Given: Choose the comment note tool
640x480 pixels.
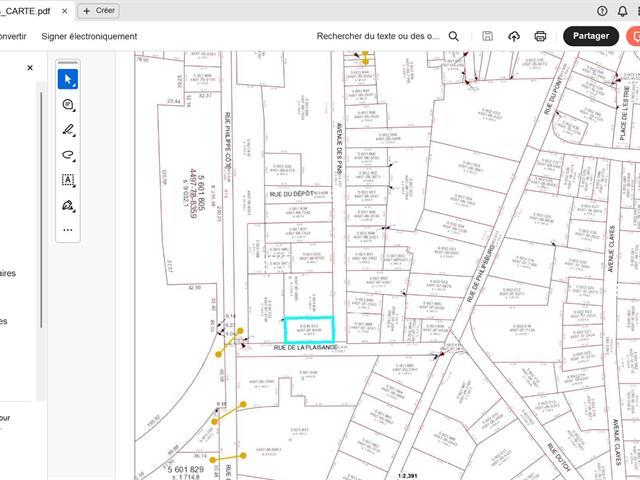Looking at the screenshot, I should click(68, 104).
